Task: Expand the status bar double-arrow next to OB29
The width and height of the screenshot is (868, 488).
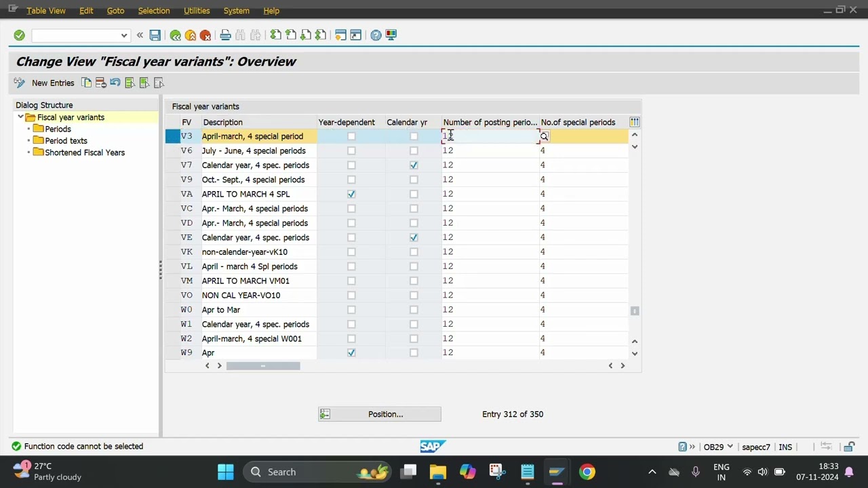Action: click(x=692, y=447)
